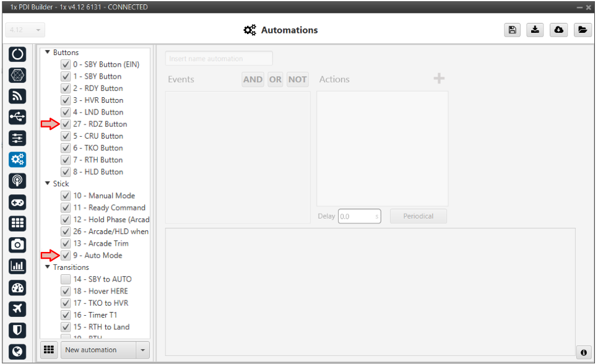
Task: Open the gamepad section in the sidebar
Action: [x=18, y=202]
